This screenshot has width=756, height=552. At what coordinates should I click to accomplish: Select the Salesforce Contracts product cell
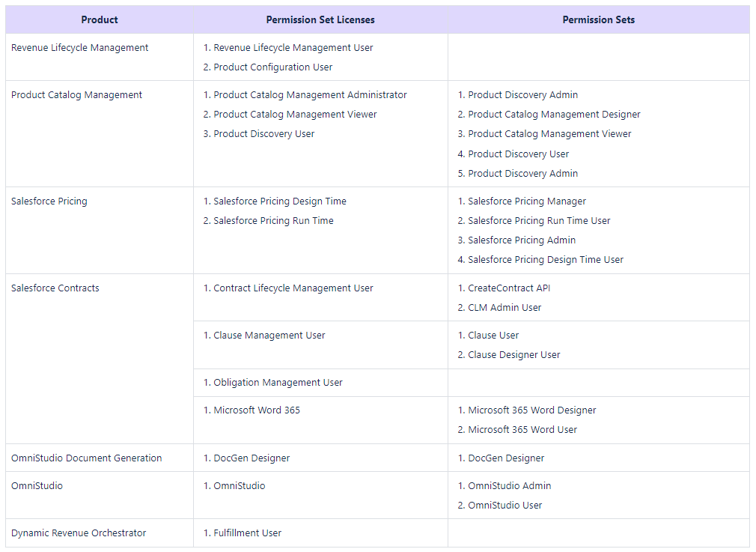tap(100, 359)
